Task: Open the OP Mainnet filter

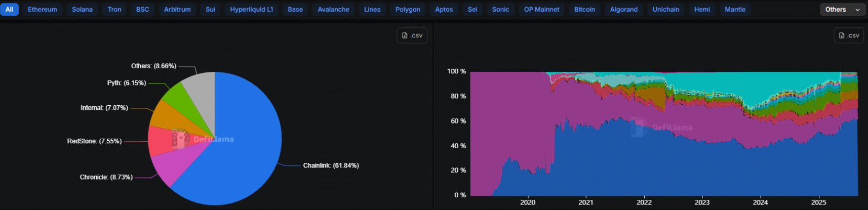Action: click(x=541, y=9)
